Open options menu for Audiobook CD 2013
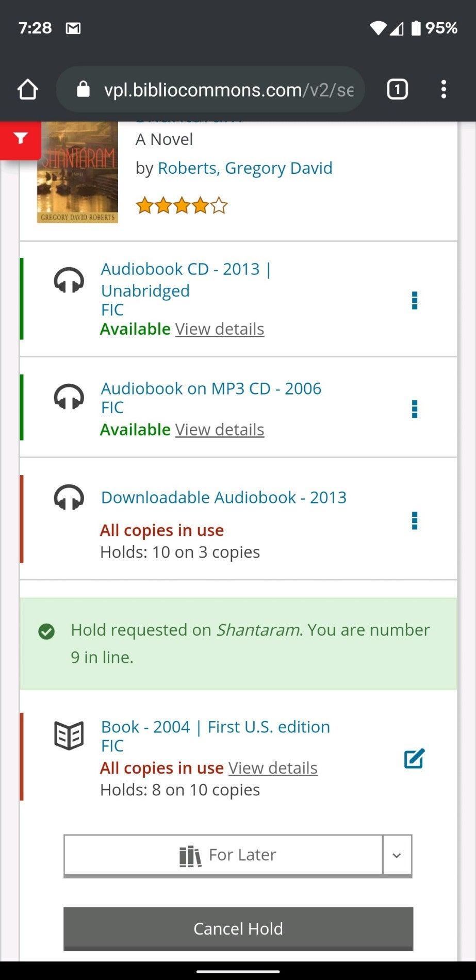Screen dimensions: 476x980 point(414,300)
